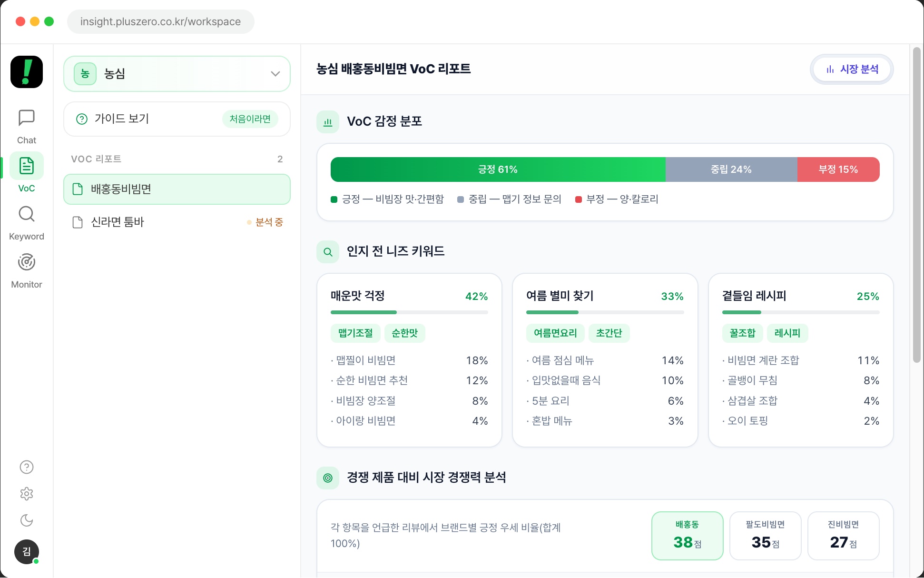Viewport: 924px width, 578px height.
Task: Click the 매운맛 걱정 42% progress bar
Action: [x=409, y=312]
